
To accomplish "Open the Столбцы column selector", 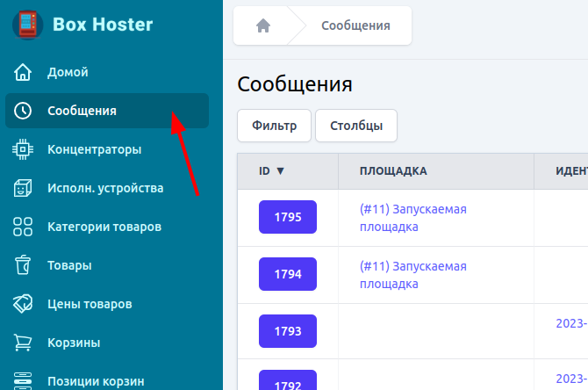I will [x=355, y=126].
